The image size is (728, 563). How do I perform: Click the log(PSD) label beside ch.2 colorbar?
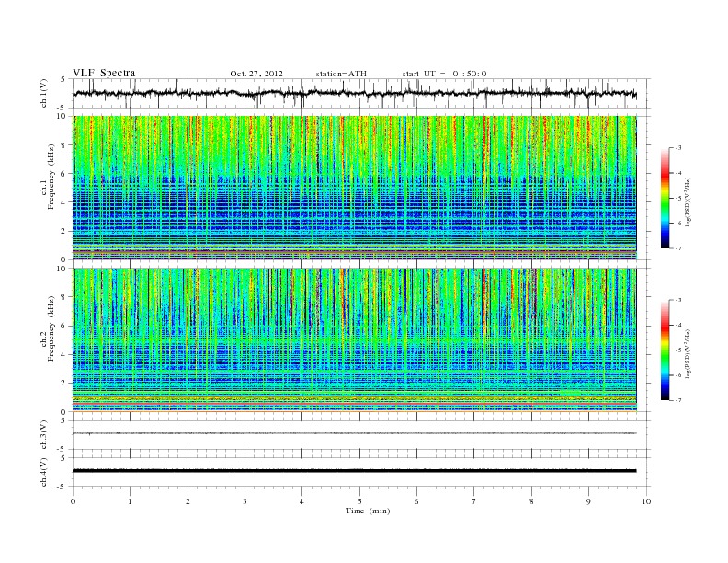687,352
